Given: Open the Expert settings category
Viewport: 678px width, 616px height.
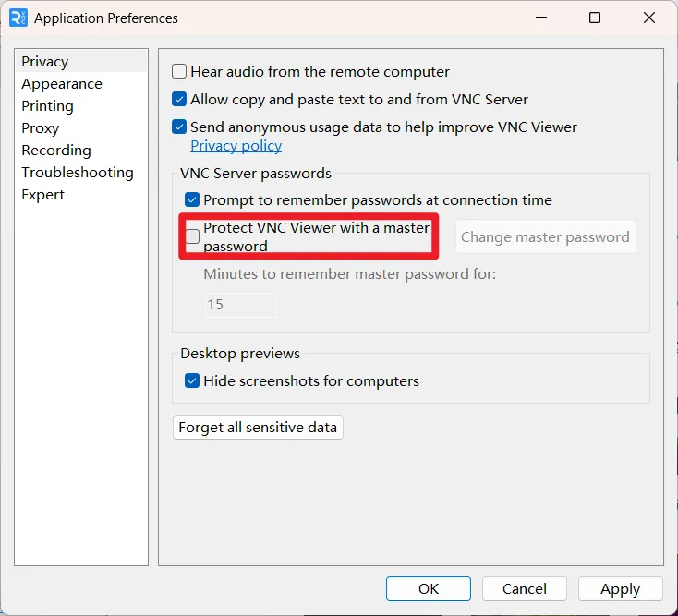Looking at the screenshot, I should [x=42, y=195].
